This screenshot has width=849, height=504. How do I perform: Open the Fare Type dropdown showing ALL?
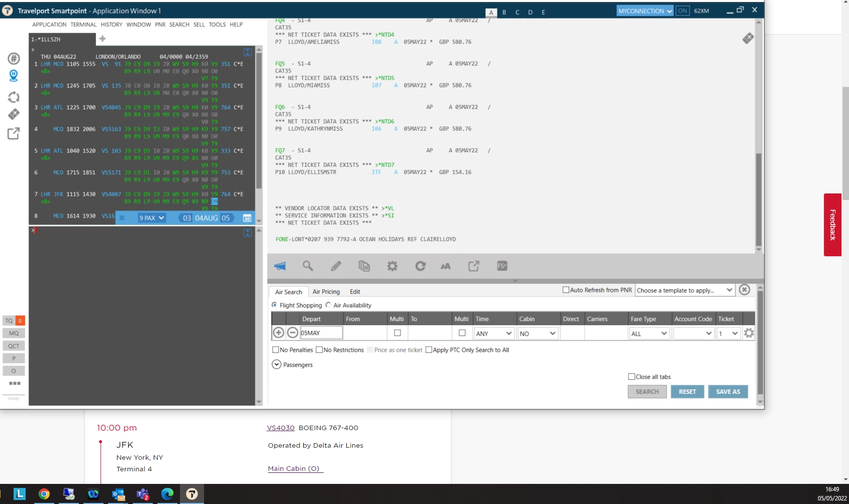click(x=649, y=333)
